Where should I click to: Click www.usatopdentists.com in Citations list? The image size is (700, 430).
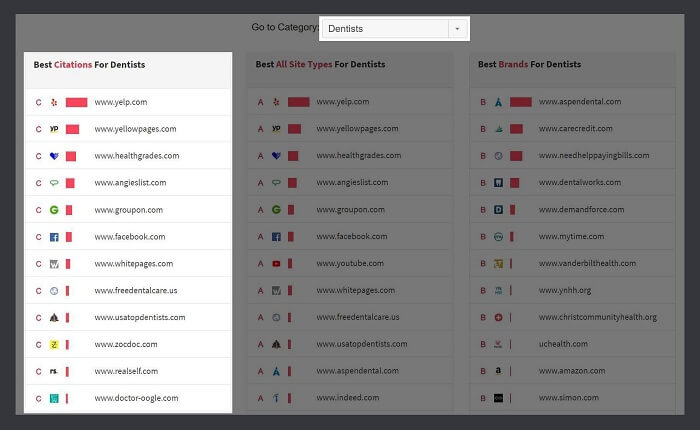click(x=140, y=317)
